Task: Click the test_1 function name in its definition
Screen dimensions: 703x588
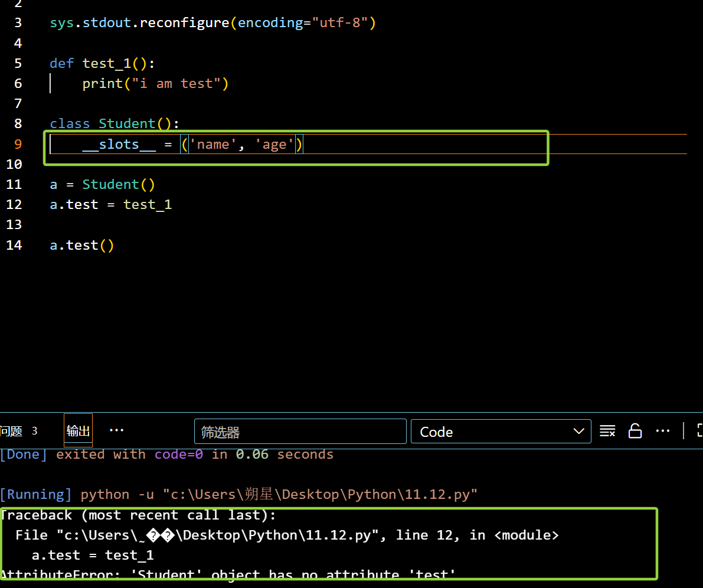Action: (x=106, y=63)
